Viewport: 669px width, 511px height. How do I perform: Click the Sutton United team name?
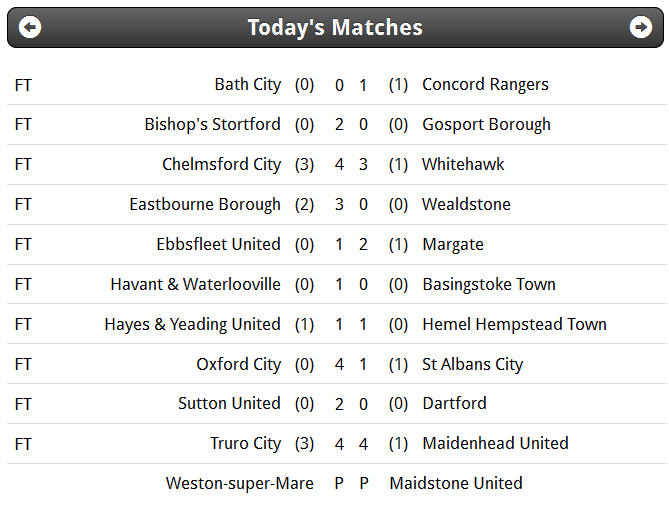[x=230, y=404]
